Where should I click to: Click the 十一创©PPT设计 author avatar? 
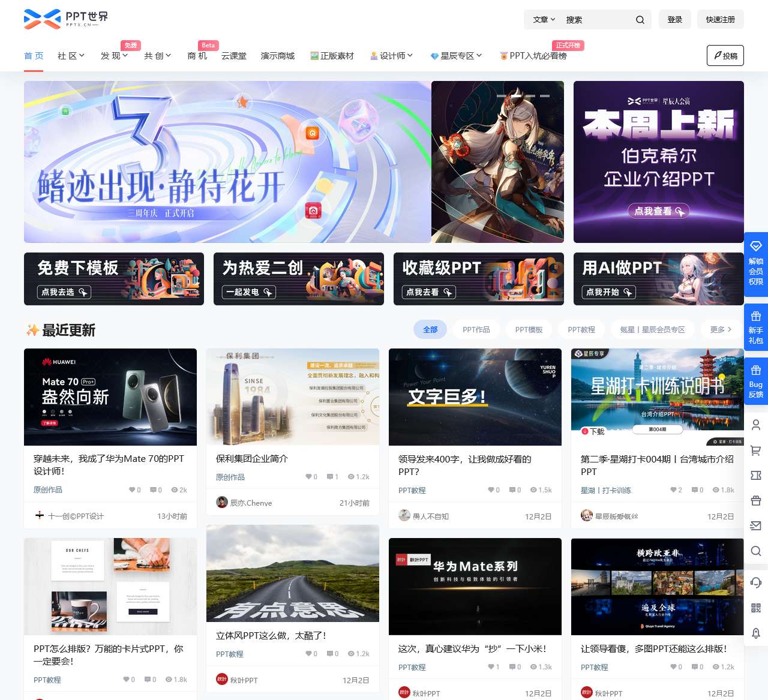coord(40,515)
